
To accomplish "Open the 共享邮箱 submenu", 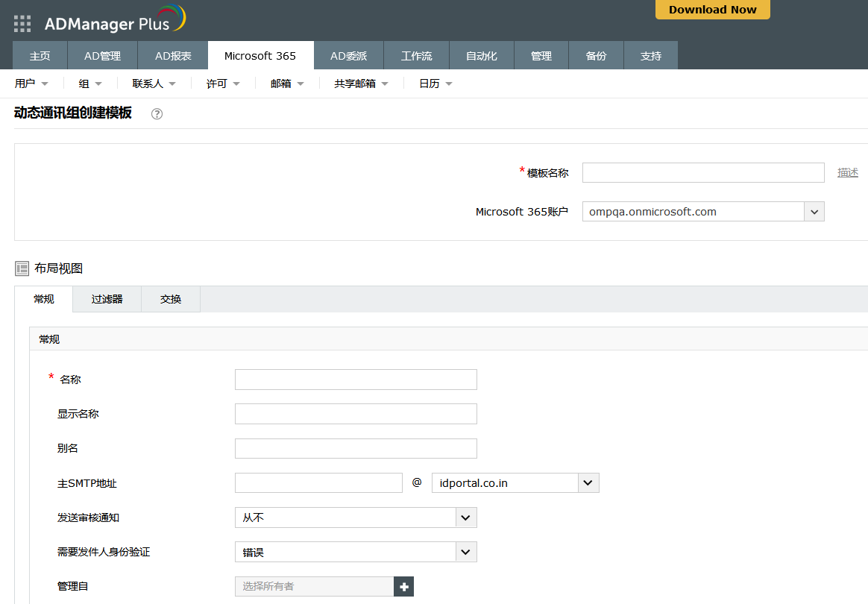I will coord(361,84).
